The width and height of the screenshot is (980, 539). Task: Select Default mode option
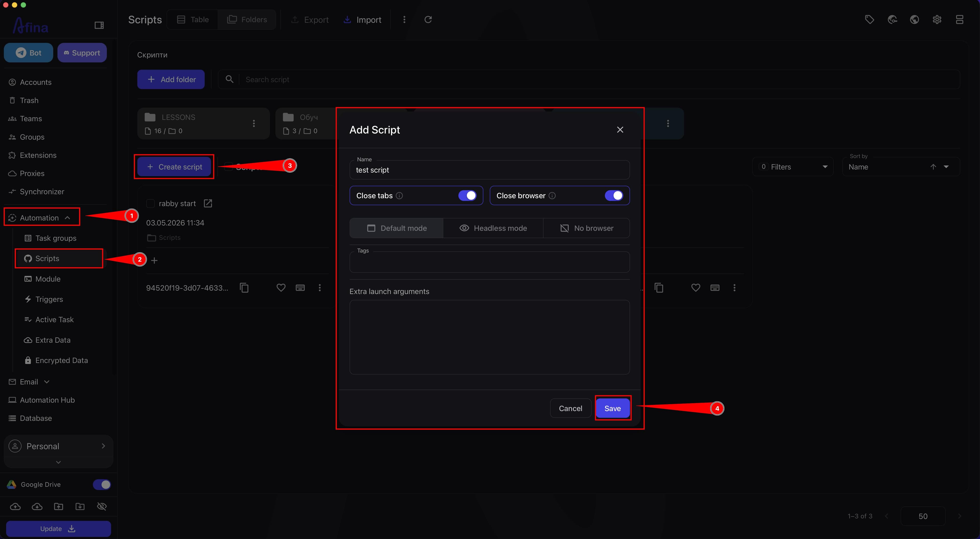396,228
